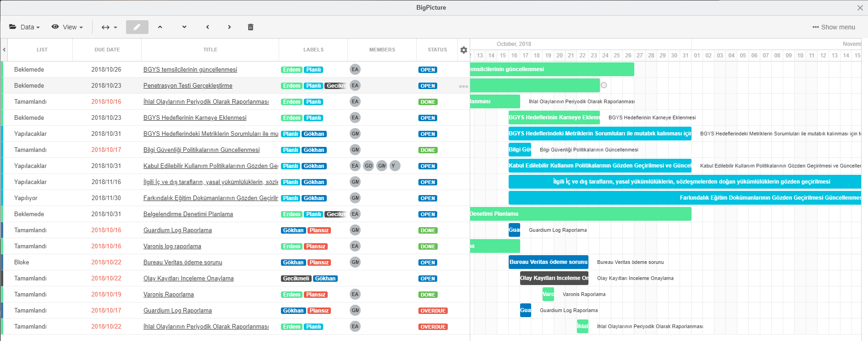
Task: Click the move up arrow icon
Action: pyautogui.click(x=160, y=27)
